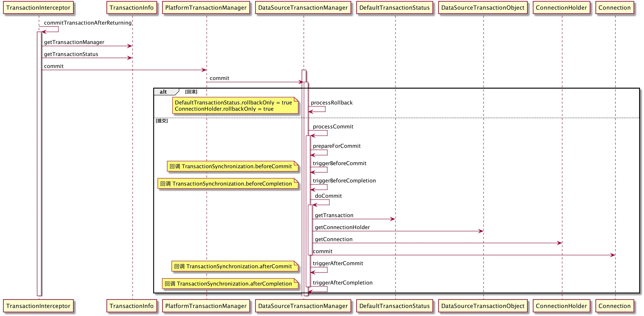Click the getConnectionHolder message label
The width and height of the screenshot is (644, 316).
coord(342,227)
